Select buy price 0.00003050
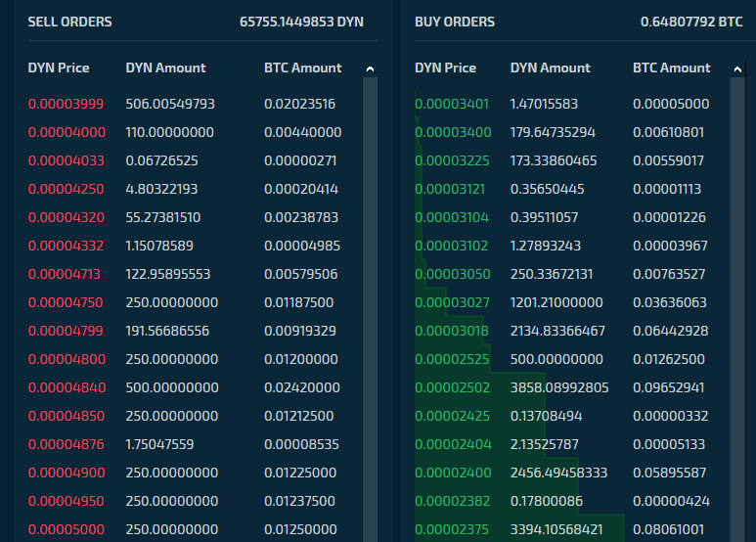This screenshot has height=542, width=756. click(452, 274)
